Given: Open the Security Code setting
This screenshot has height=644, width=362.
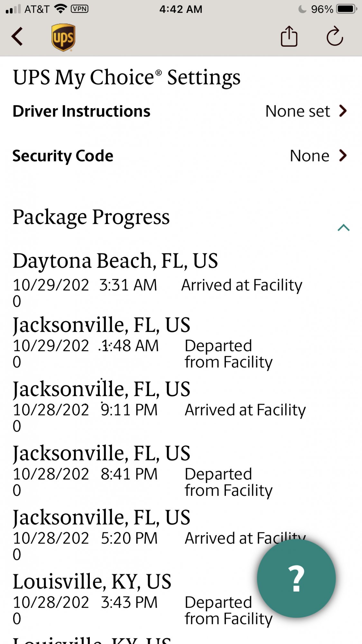Looking at the screenshot, I should click(x=63, y=156).
